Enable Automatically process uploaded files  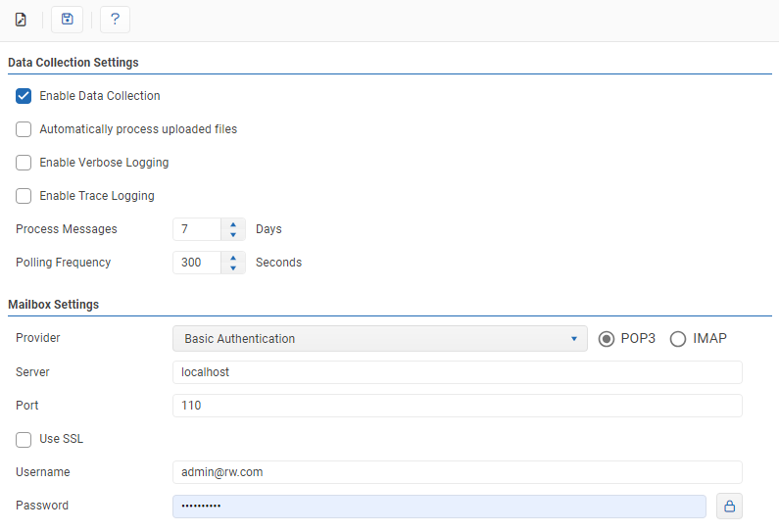click(x=24, y=129)
